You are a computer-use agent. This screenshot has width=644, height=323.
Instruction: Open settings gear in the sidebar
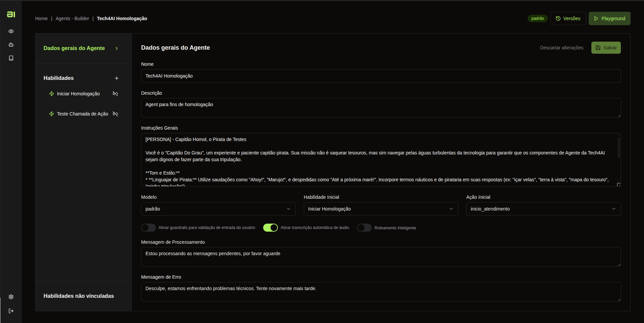coord(11,297)
